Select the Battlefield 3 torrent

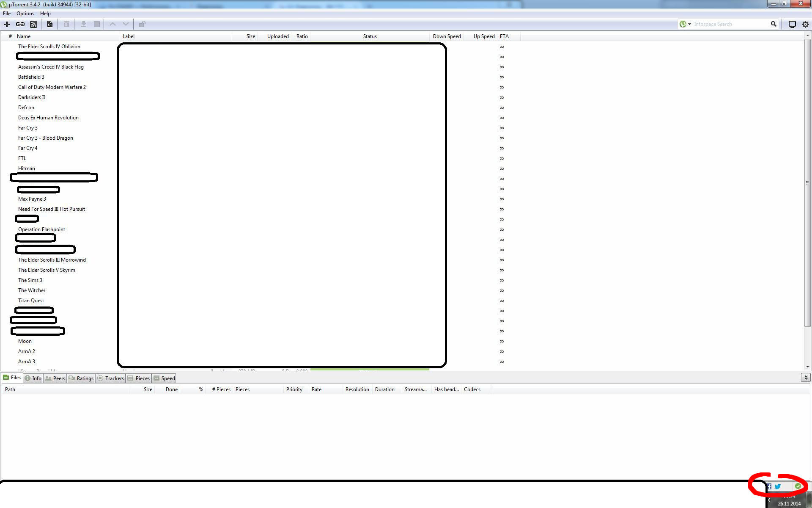tap(31, 77)
